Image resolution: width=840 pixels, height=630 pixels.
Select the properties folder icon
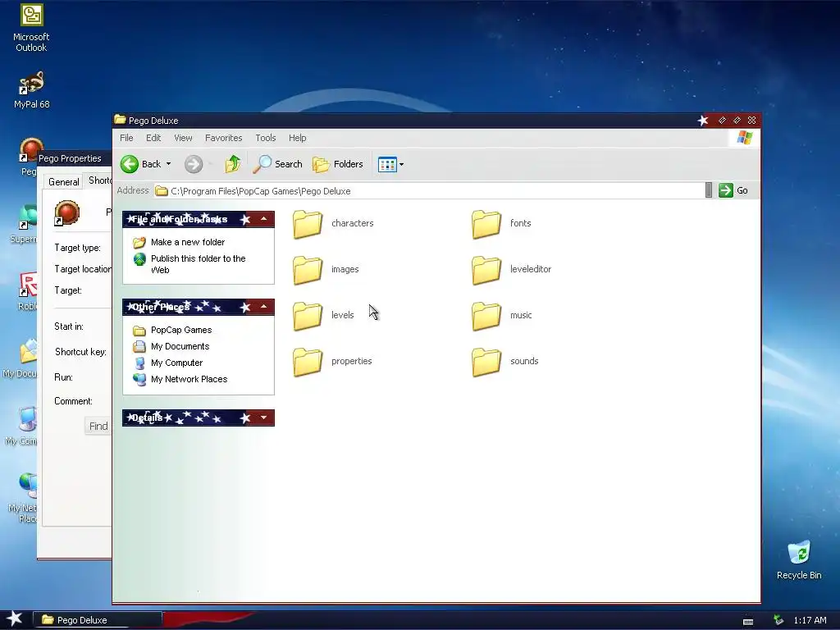click(x=308, y=362)
